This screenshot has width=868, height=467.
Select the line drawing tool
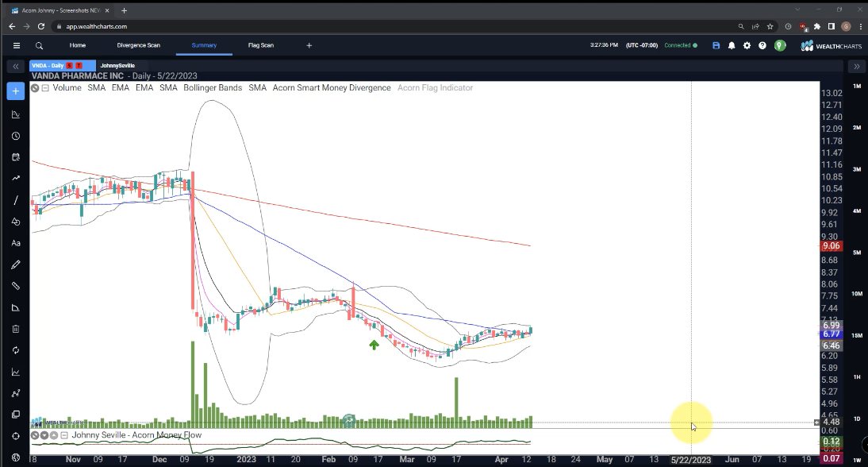tap(16, 200)
